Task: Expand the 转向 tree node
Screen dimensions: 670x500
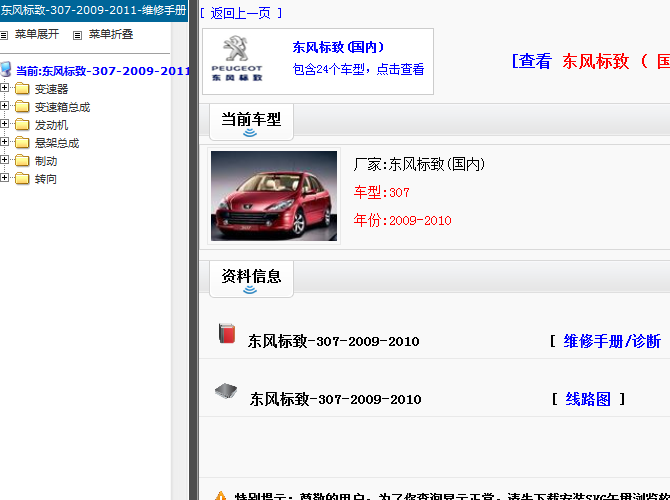Action: (4, 177)
